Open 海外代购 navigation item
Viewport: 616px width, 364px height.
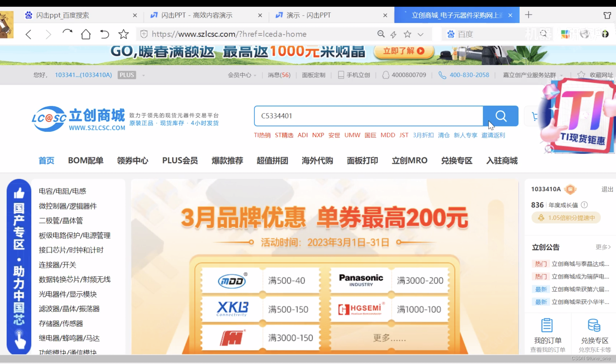coord(317,160)
